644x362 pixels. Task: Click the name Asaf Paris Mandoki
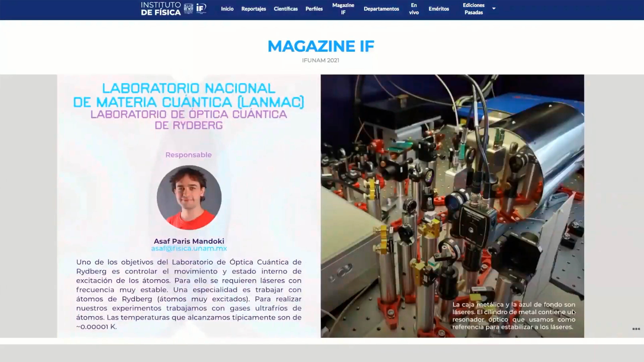point(189,241)
